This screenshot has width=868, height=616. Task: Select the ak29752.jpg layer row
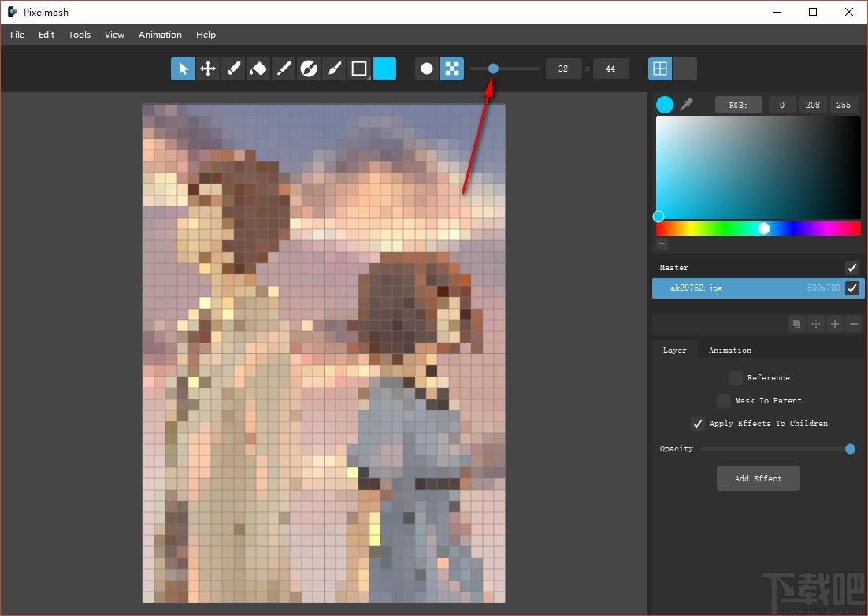[758, 288]
